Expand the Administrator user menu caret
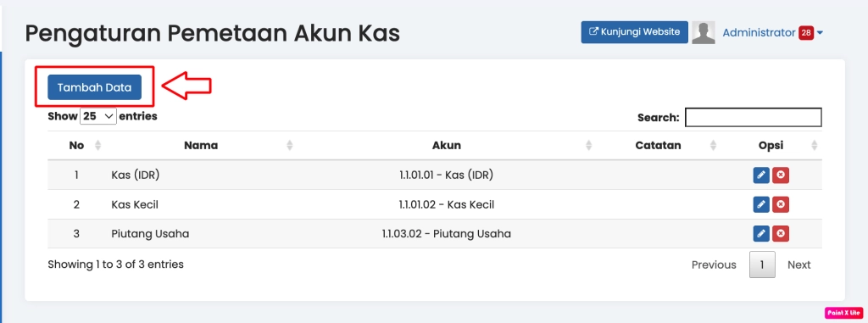This screenshot has width=868, height=323. click(820, 33)
